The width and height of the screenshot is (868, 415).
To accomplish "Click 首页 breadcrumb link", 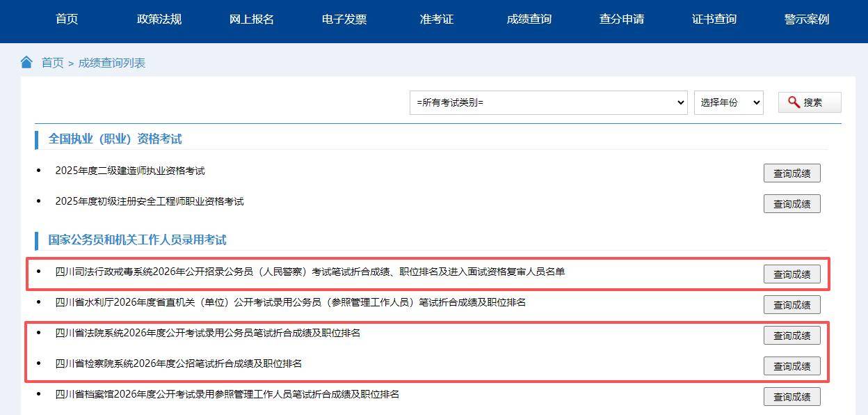I will [x=52, y=63].
